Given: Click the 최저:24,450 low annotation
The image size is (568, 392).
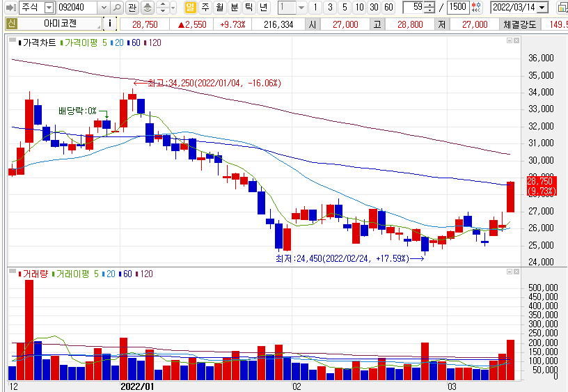Looking at the screenshot, I should click(x=342, y=258).
